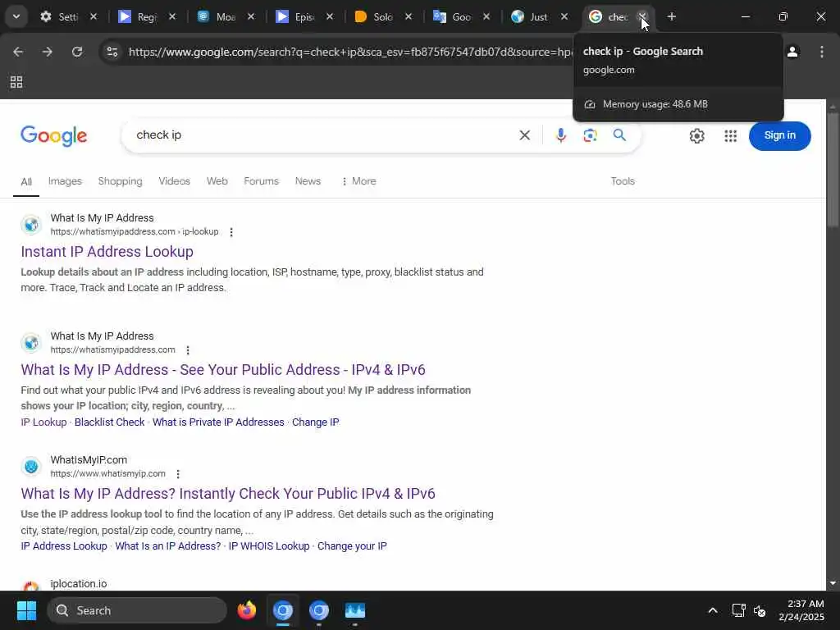Start voice search with microphone
The image size is (840, 630).
(560, 135)
